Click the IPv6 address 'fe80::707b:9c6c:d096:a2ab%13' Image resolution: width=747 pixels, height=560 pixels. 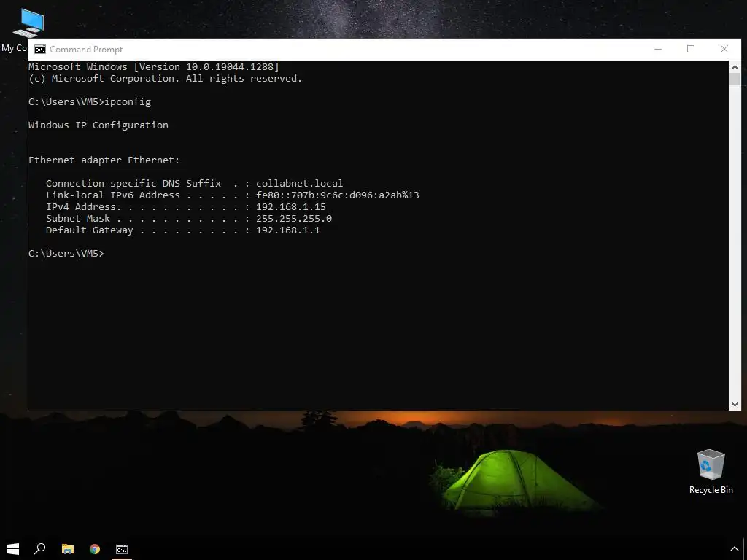(x=338, y=195)
